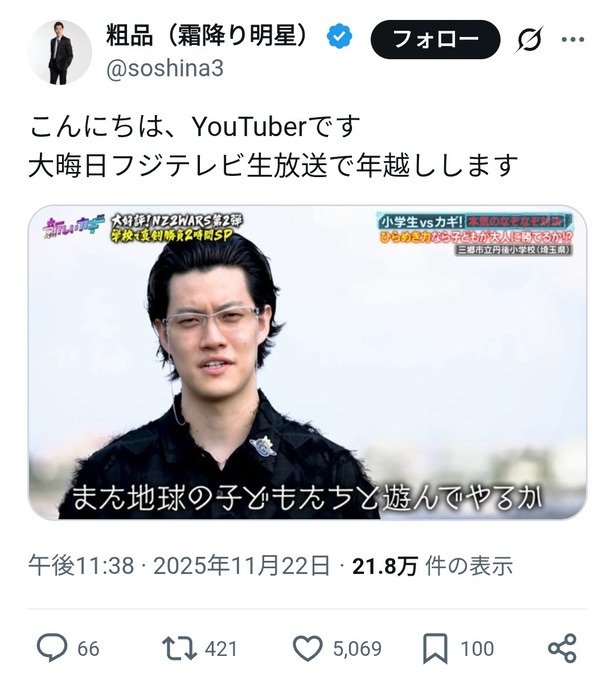Open the profile avatar picture

click(60, 52)
